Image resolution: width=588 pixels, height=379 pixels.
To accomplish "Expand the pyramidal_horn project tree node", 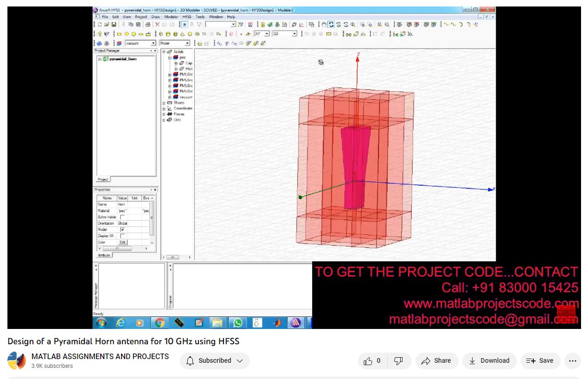I will 100,59.
